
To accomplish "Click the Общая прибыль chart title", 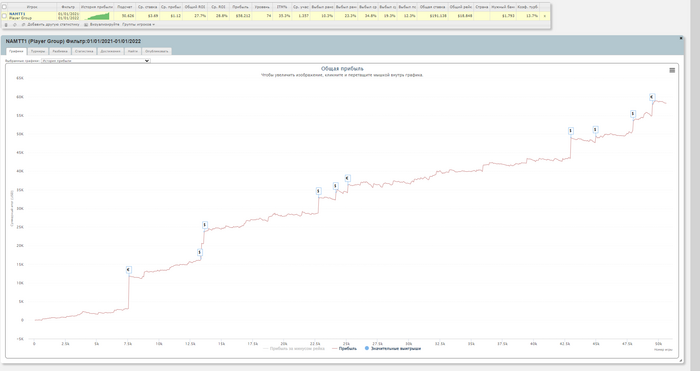I will point(342,69).
